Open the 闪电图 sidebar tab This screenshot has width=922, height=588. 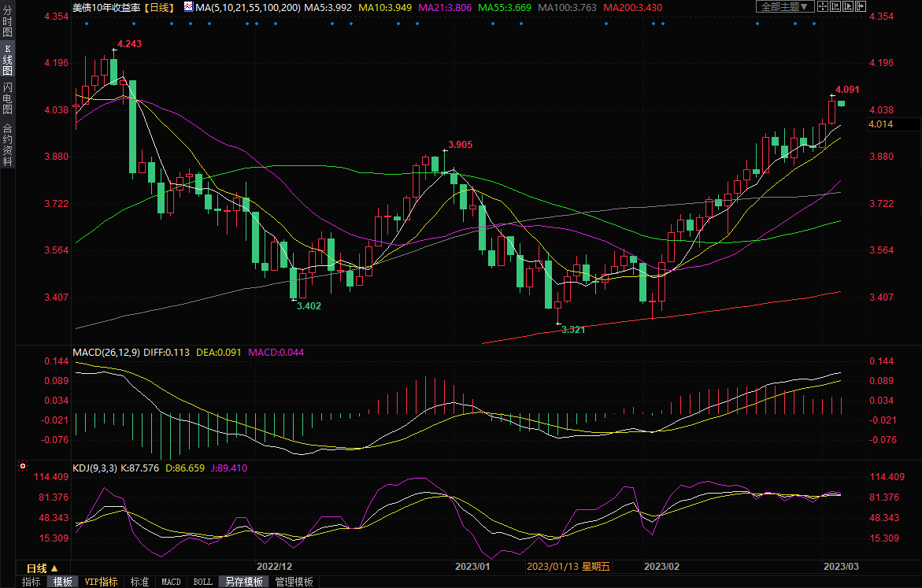click(8, 98)
